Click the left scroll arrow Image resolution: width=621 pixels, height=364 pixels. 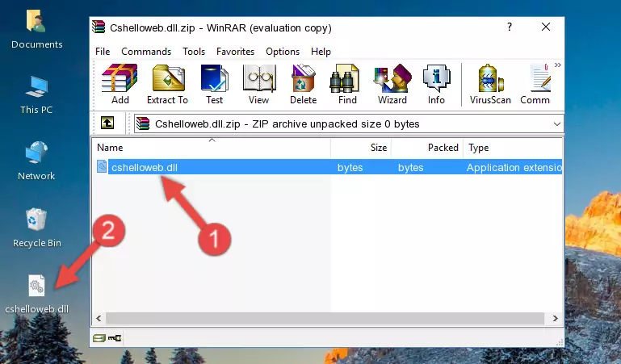99,318
